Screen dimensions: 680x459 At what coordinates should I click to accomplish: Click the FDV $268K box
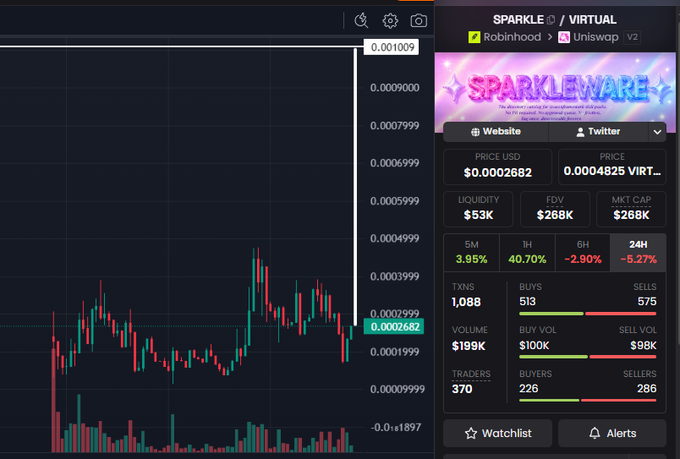[555, 209]
